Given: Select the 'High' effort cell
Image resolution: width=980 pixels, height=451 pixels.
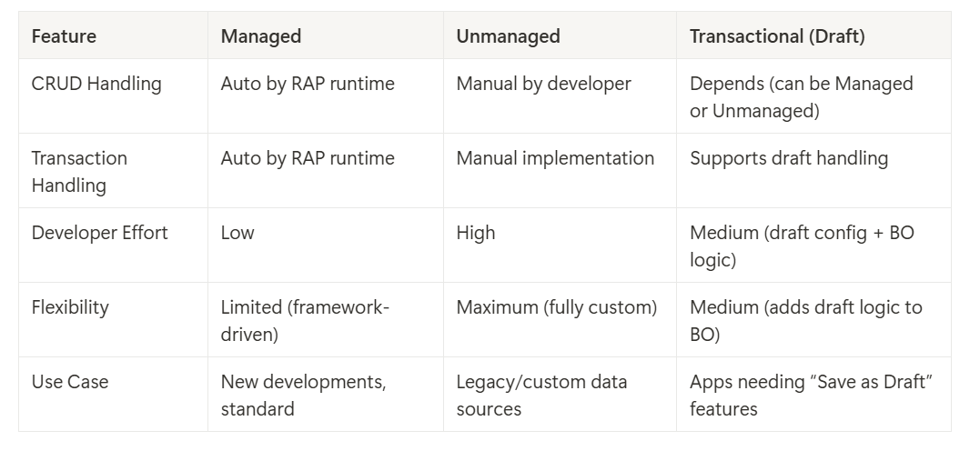Looking at the screenshot, I should 560,245.
